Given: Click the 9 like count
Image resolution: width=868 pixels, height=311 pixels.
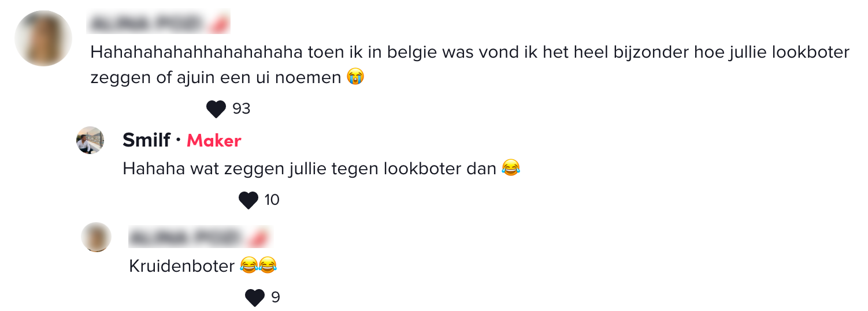Looking at the screenshot, I should 276,298.
